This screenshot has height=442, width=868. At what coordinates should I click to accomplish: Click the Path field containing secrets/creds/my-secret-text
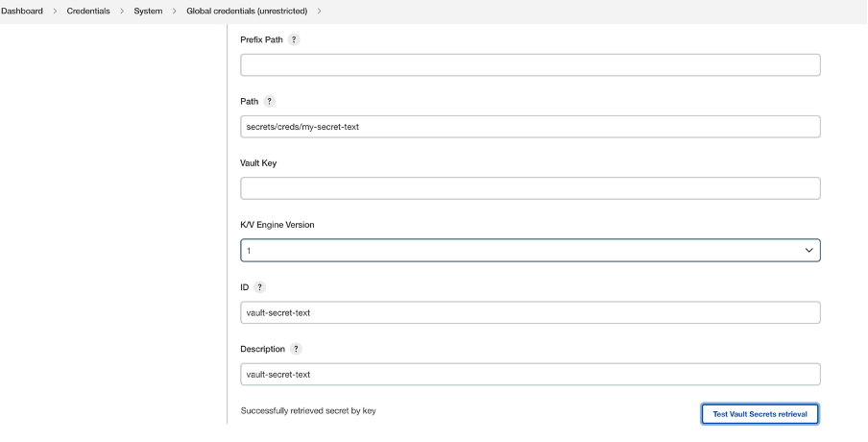(530, 127)
